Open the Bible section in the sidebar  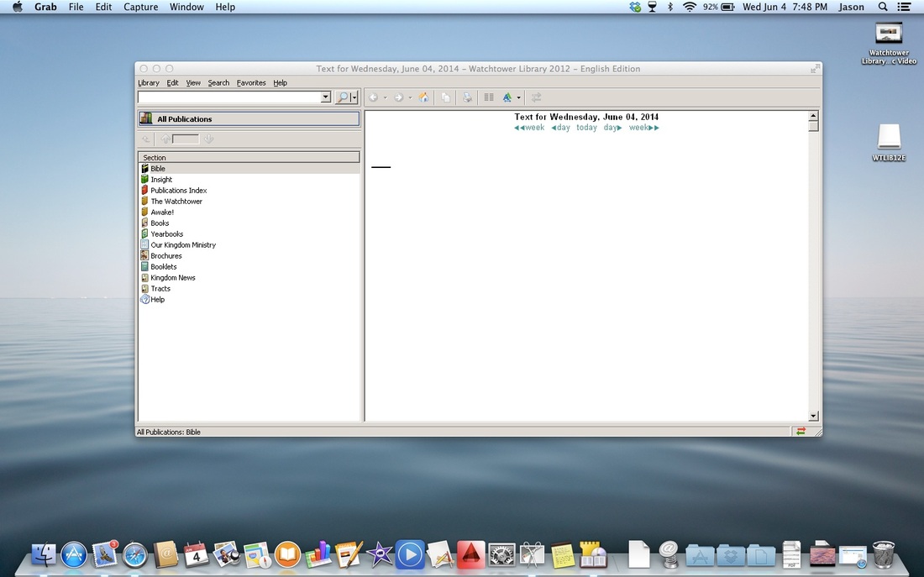(158, 168)
